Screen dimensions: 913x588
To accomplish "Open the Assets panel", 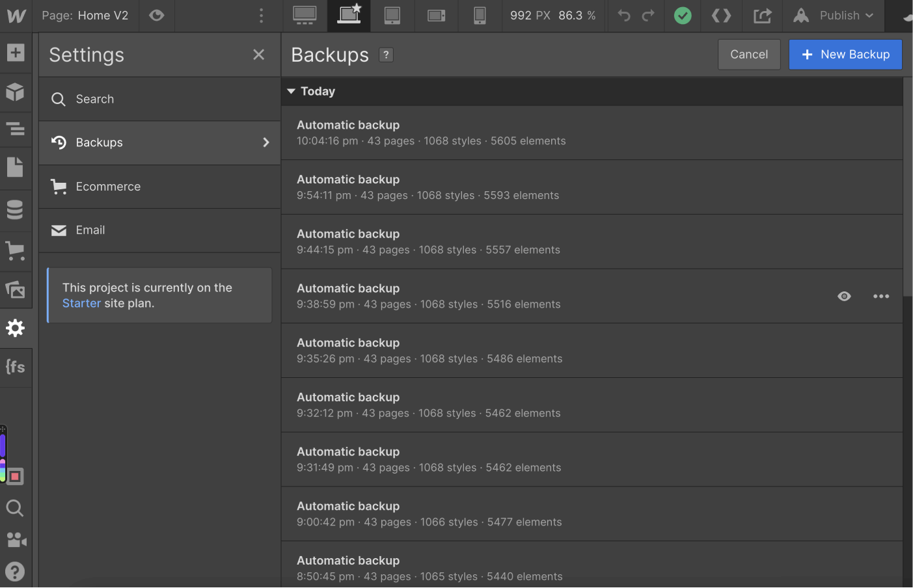I will (16, 291).
